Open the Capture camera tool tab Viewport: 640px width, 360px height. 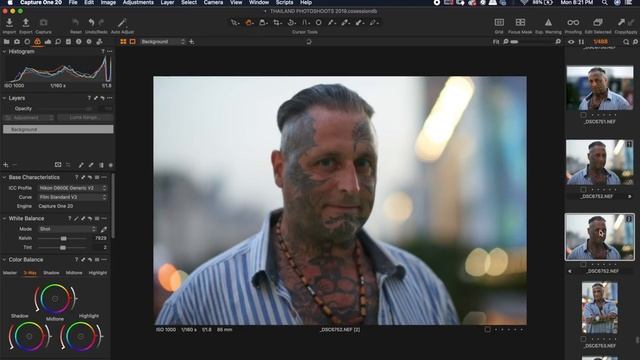point(17,42)
